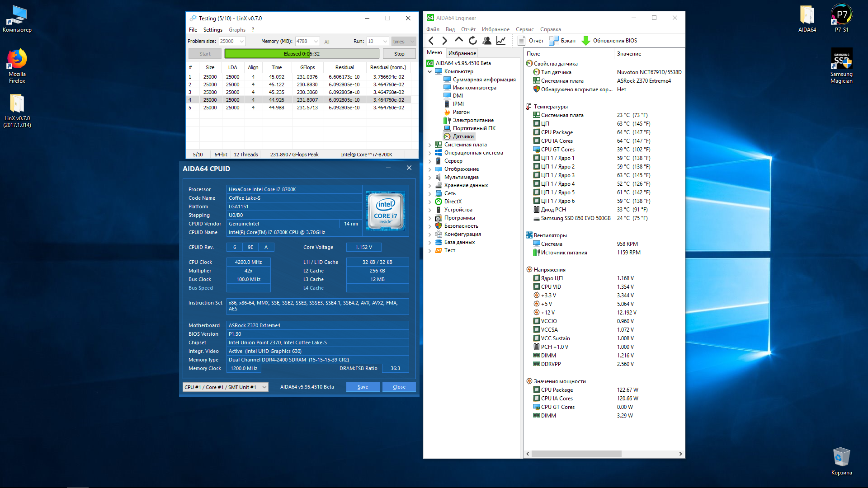868x488 pixels.
Task: Switch to the Избранное tab
Action: tap(462, 53)
